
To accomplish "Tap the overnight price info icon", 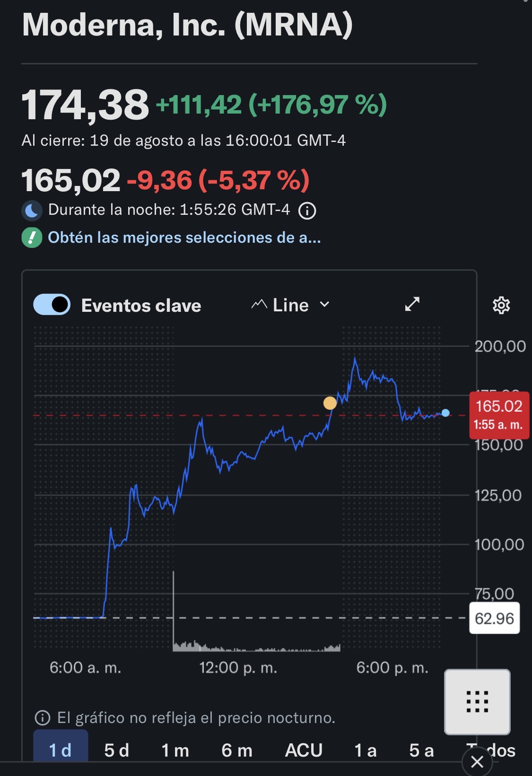I will click(x=307, y=211).
